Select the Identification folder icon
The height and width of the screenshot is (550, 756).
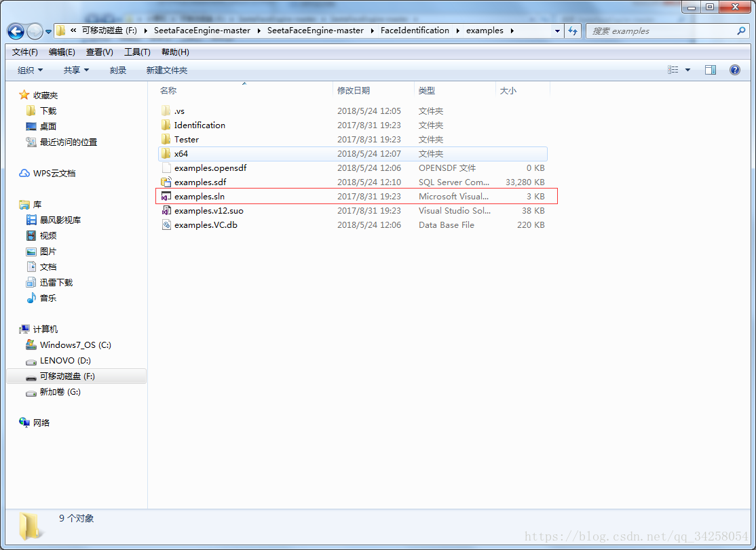point(166,125)
